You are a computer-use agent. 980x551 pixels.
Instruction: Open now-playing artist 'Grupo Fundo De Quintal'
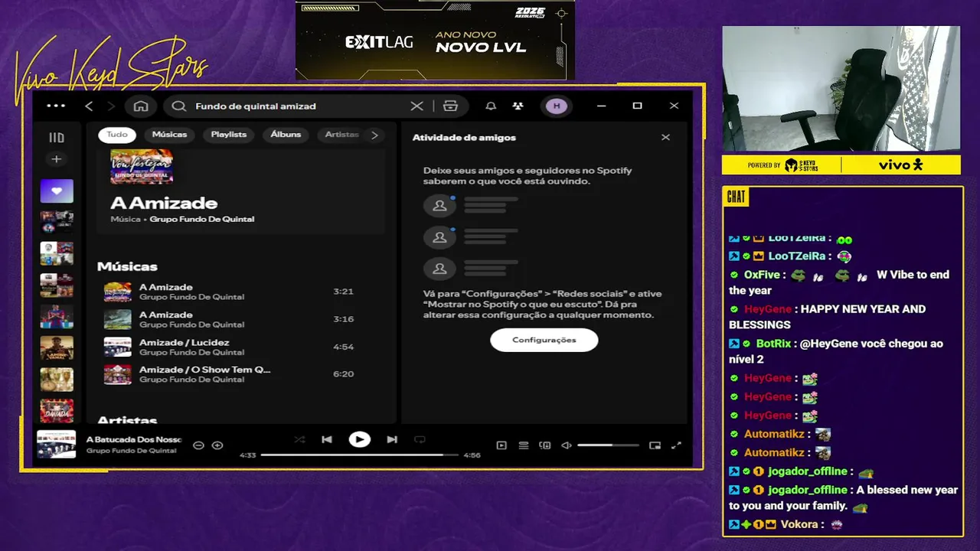coord(131,451)
